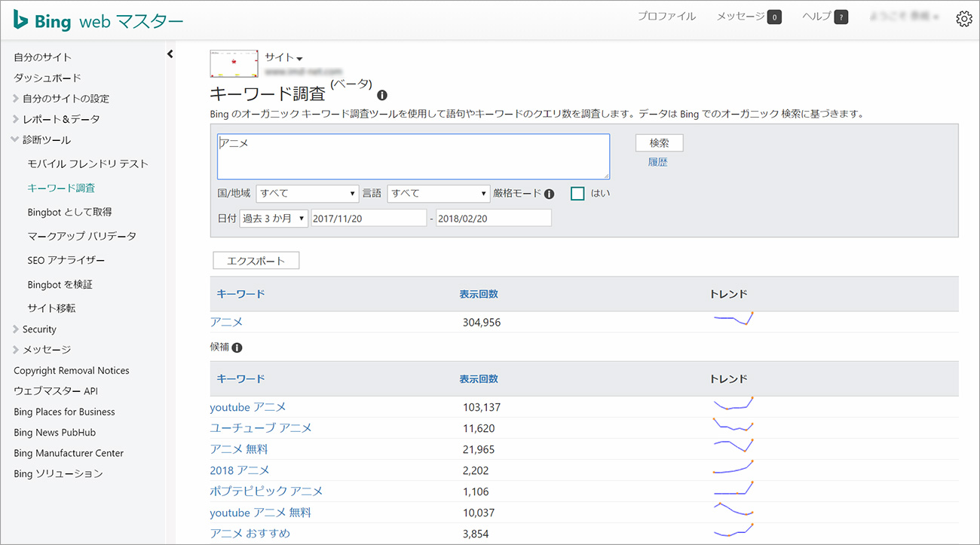Screen dimensions: 980x545
Task: Select サイト移転 in sidebar
Action: point(51,308)
